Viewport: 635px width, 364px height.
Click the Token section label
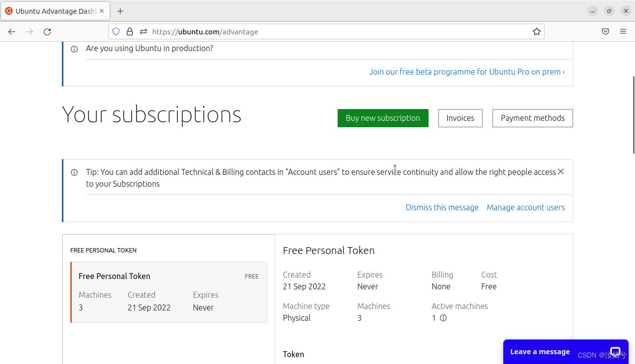pyautogui.click(x=293, y=354)
